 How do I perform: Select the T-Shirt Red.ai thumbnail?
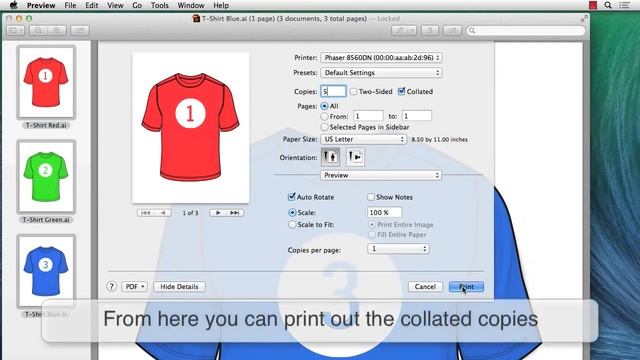coord(46,82)
